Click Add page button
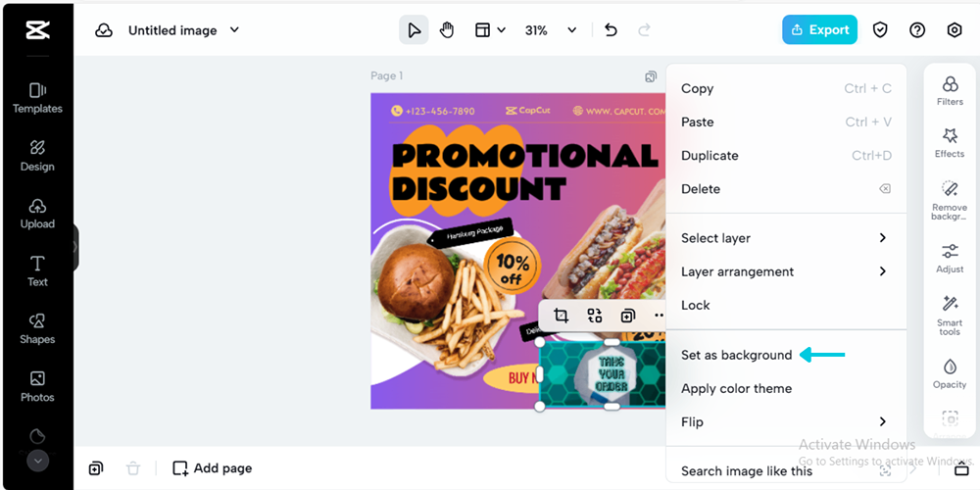 pyautogui.click(x=213, y=468)
